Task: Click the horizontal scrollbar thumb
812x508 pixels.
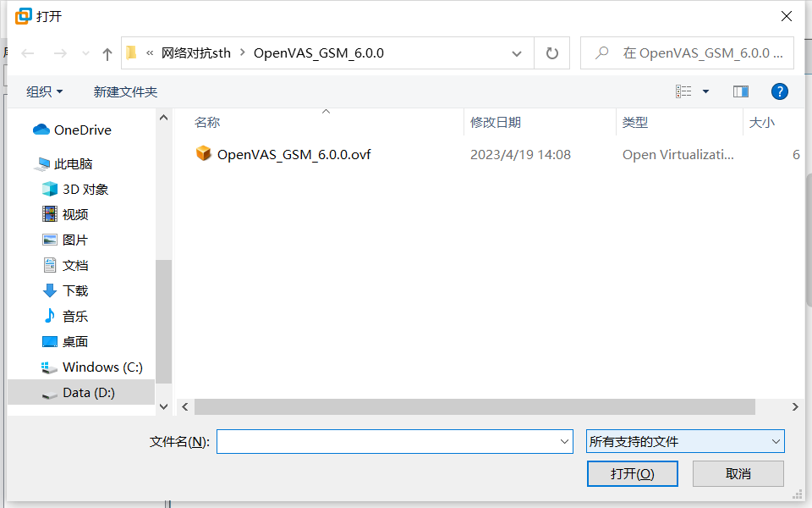Action: point(475,407)
